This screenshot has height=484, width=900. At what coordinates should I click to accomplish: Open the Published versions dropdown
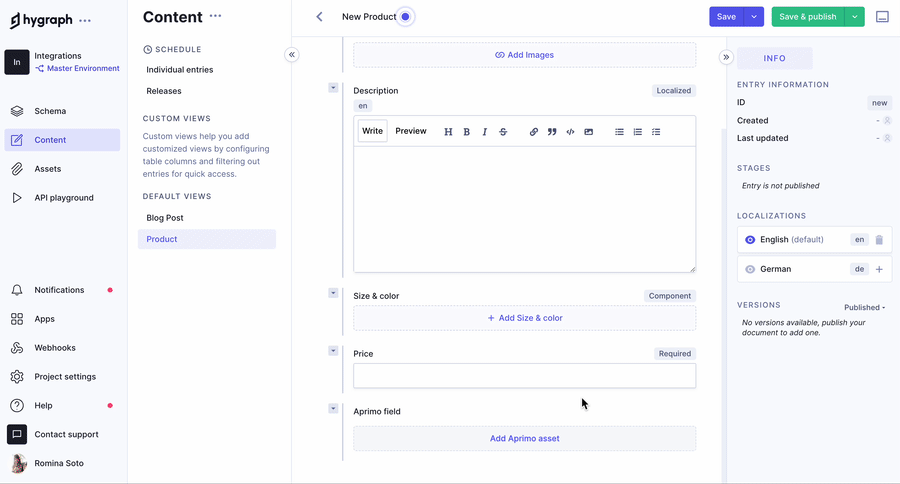(x=864, y=308)
